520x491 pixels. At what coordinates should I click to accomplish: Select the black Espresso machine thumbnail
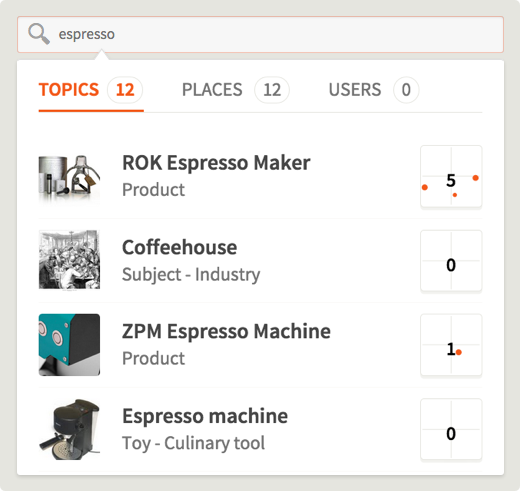coord(69,429)
